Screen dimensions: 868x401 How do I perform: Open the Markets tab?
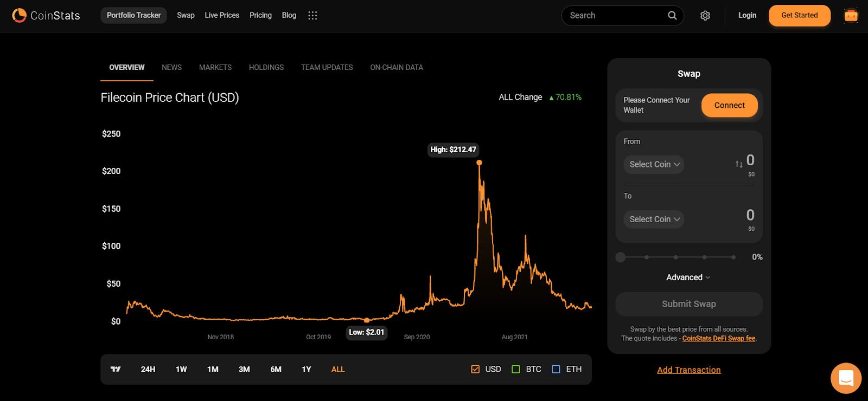click(215, 67)
